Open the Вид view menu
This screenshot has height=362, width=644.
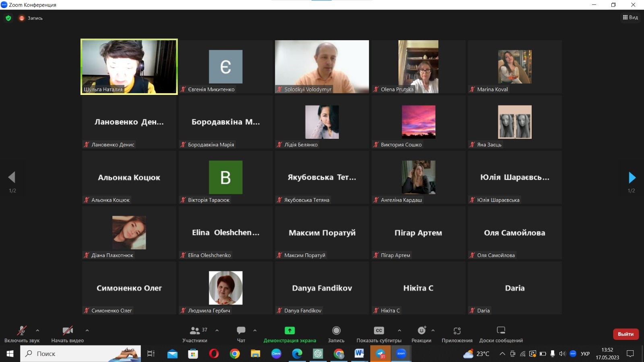pyautogui.click(x=630, y=17)
